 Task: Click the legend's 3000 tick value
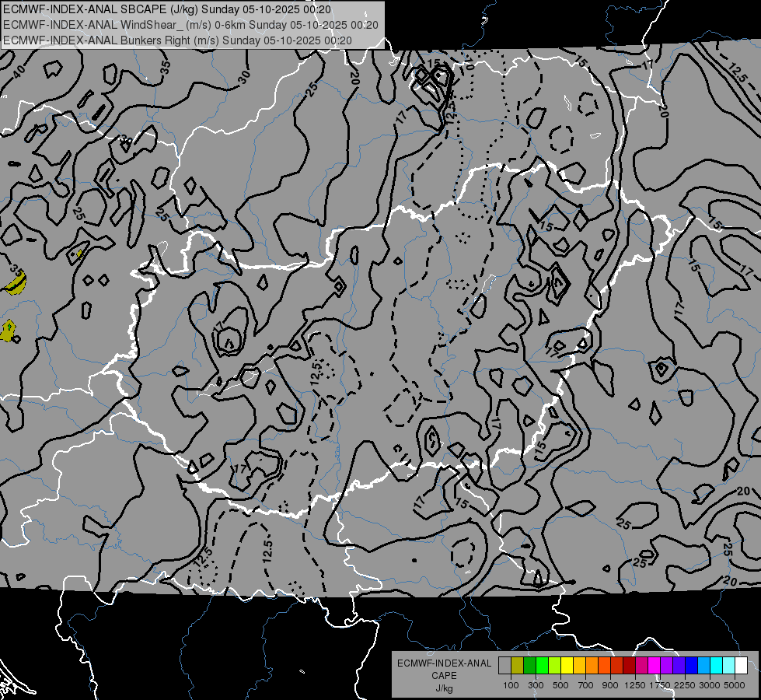(x=710, y=685)
